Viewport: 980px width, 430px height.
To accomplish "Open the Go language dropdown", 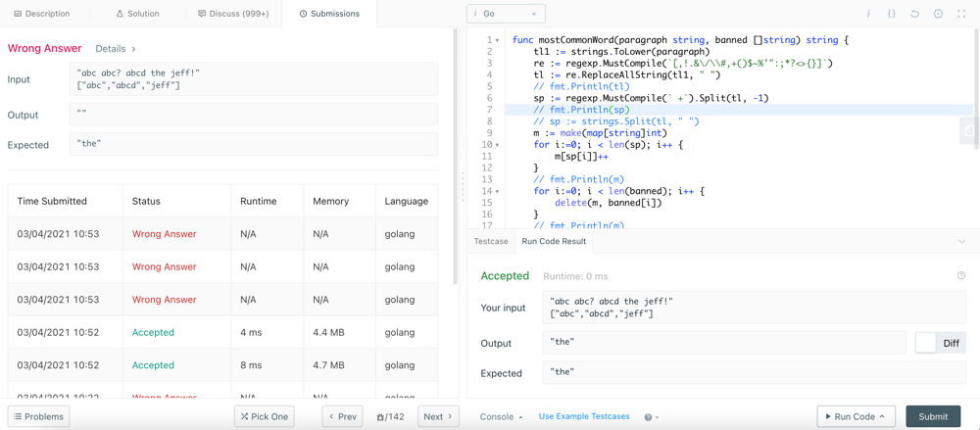I will coord(506,14).
